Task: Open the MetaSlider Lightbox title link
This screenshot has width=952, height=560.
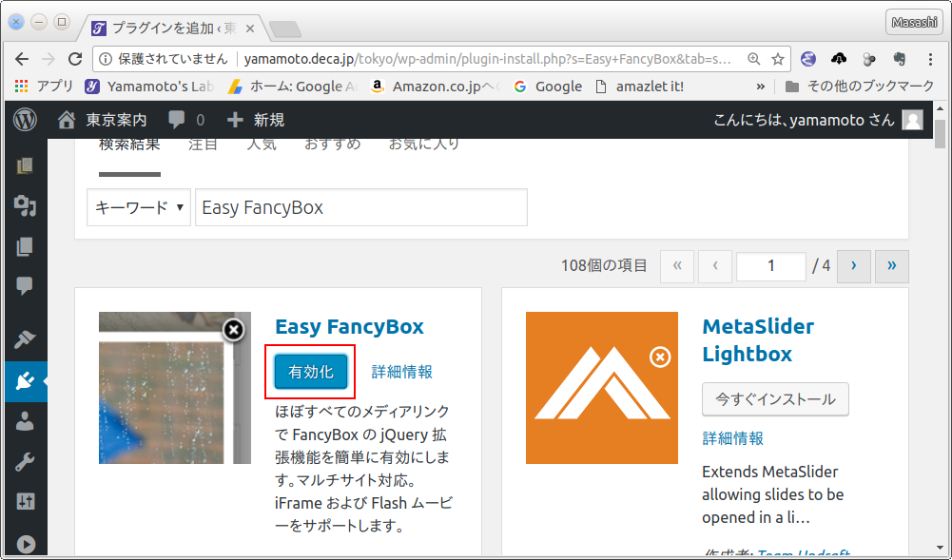Action: click(x=758, y=339)
